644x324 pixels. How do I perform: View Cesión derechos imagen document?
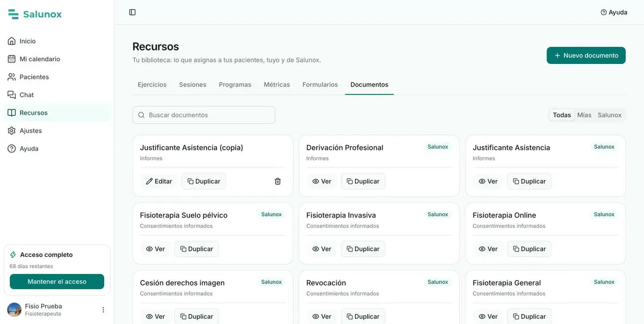tap(156, 316)
